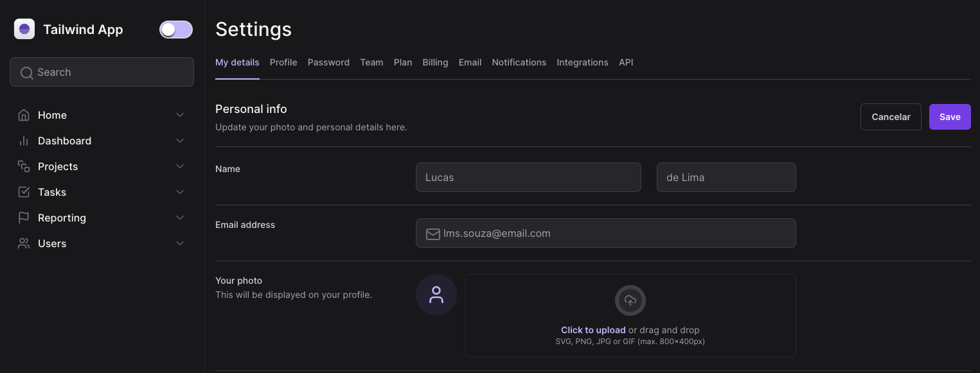The width and height of the screenshot is (980, 373).
Task: Click the "Click to upload" link
Action: [593, 330]
